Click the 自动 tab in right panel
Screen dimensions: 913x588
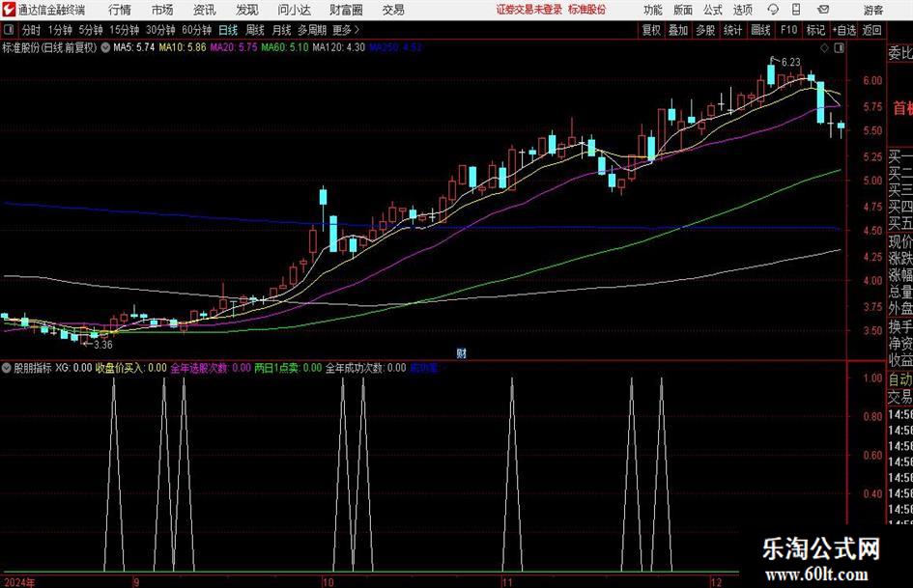tap(900, 379)
